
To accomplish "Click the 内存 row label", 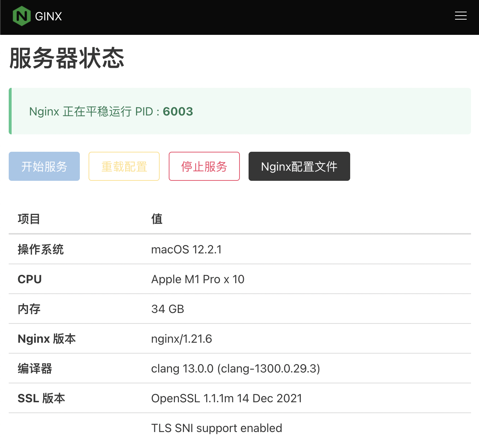I will click(x=29, y=309).
